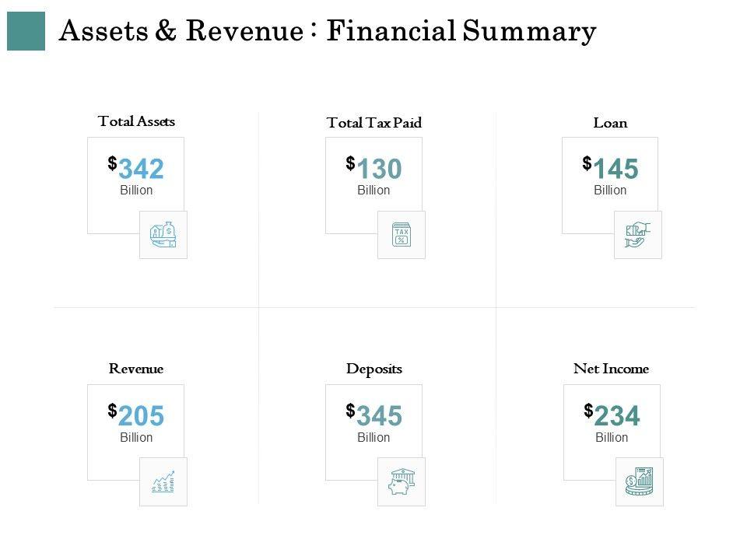The height and width of the screenshot is (560, 747).
Task: Click the teal square beside the title
Action: point(26,31)
